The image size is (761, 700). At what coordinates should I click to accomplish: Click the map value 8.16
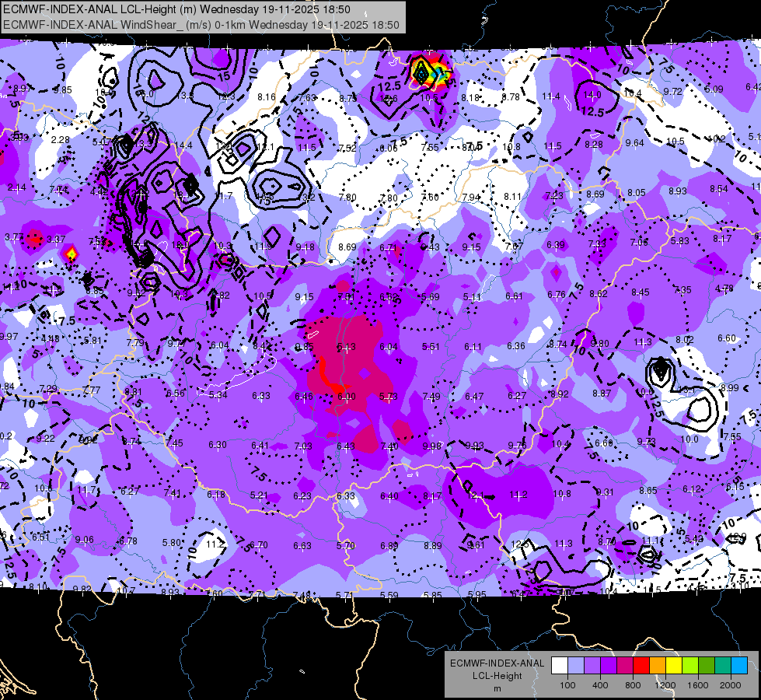click(267, 96)
